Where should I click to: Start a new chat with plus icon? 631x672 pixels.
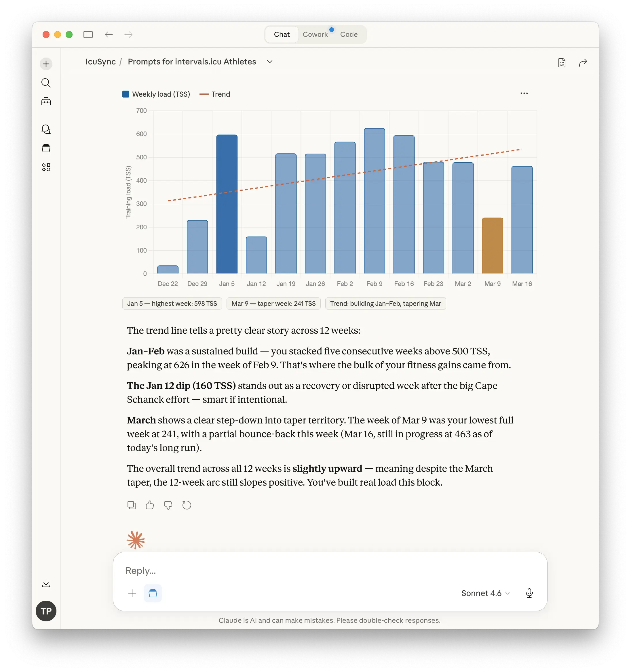46,64
